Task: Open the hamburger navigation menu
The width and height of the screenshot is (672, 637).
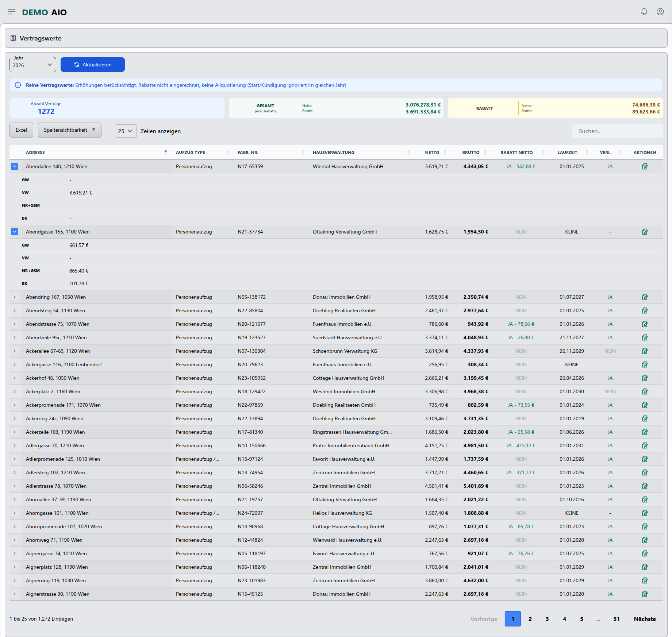Action: (x=12, y=12)
